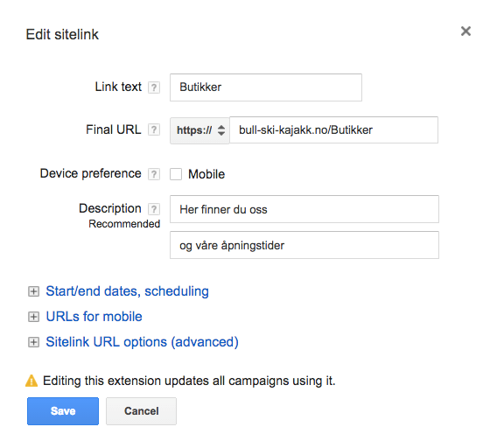This screenshot has height=448, width=490.
Task: Open the Sitelink URL options (advanced) link
Action: (x=142, y=342)
